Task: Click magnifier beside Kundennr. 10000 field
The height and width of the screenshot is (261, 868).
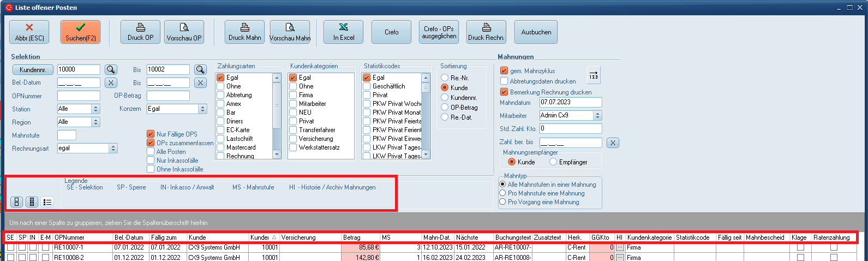Action: pos(111,70)
